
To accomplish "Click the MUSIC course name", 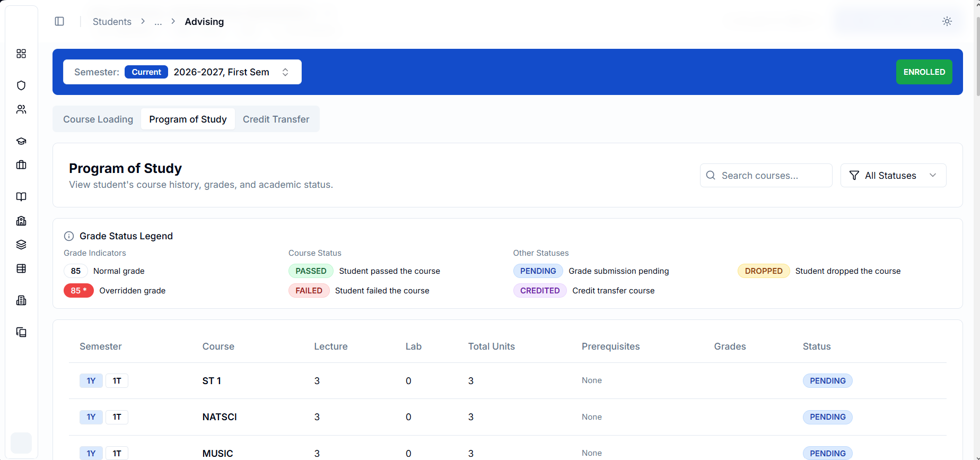I will (217, 454).
